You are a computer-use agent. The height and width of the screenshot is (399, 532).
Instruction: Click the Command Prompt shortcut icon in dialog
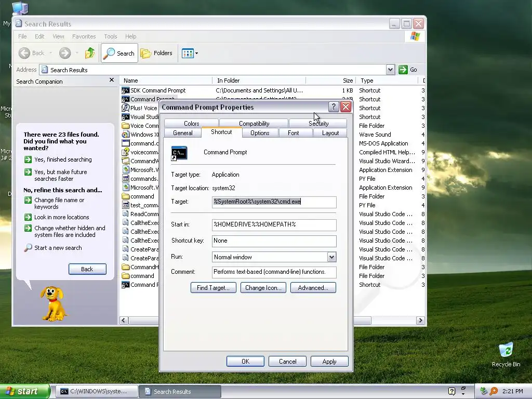click(x=179, y=153)
